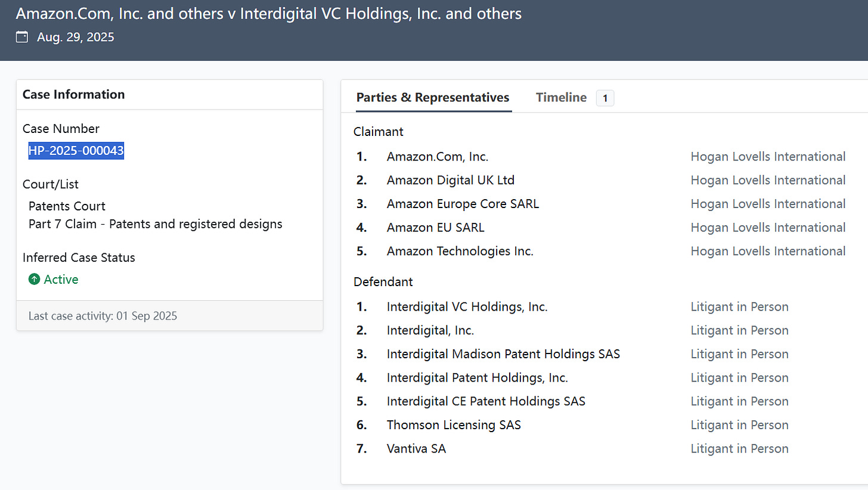Image resolution: width=868 pixels, height=490 pixels.
Task: Select defendant Thomson Licensing SAS
Action: [454, 425]
